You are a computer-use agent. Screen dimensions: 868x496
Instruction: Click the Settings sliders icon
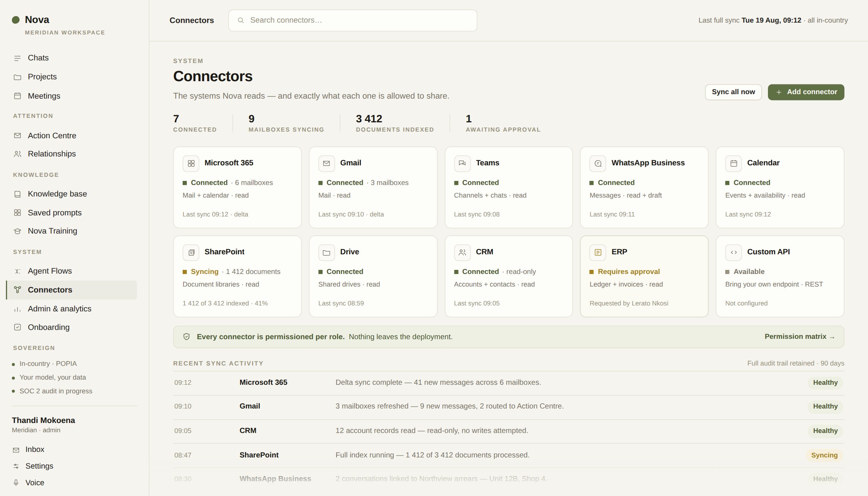pos(16,466)
